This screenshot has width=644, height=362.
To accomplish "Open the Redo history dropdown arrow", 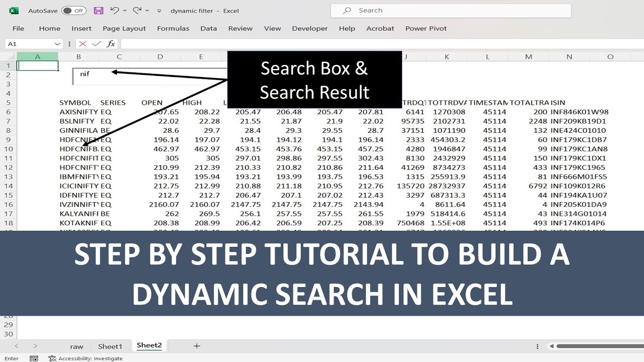I will 147,11.
